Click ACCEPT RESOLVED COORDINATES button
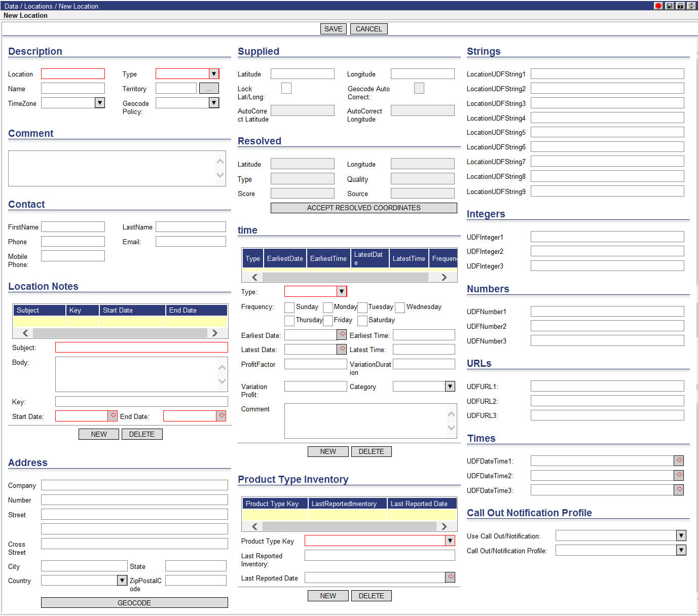This screenshot has width=698, height=616. point(364,208)
